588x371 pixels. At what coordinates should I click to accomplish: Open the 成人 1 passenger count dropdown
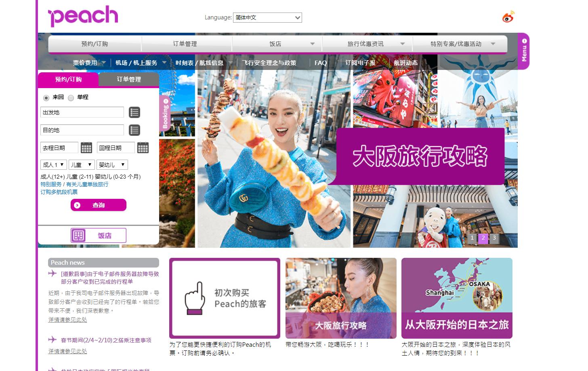pos(53,164)
